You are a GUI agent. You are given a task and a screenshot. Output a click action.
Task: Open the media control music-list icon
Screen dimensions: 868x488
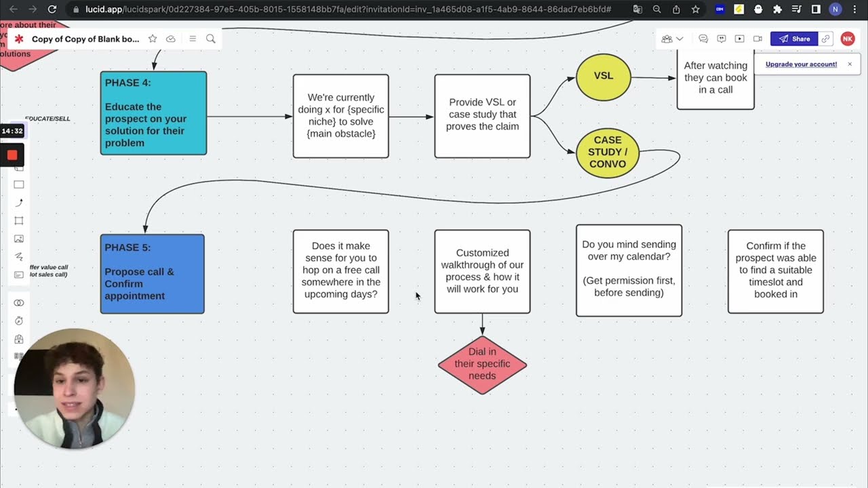click(x=797, y=9)
